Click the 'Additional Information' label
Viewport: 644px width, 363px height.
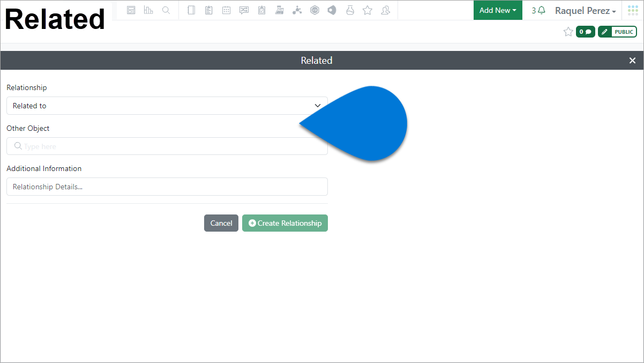44,168
